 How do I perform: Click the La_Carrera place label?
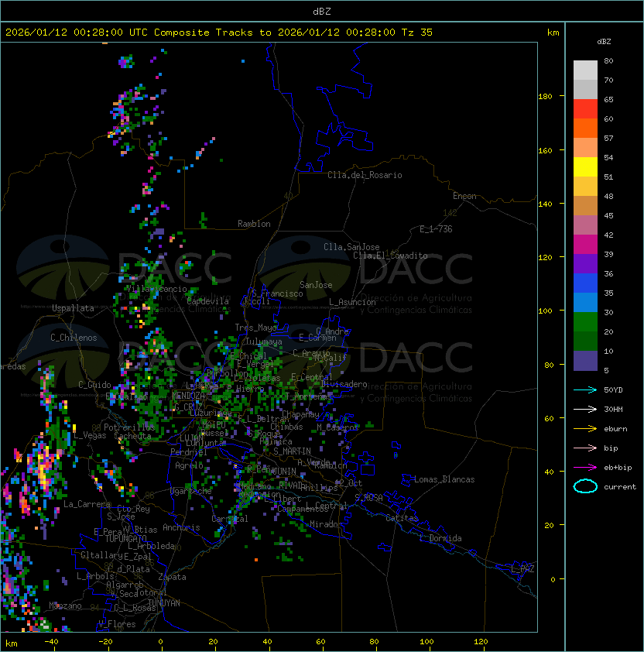point(87,504)
